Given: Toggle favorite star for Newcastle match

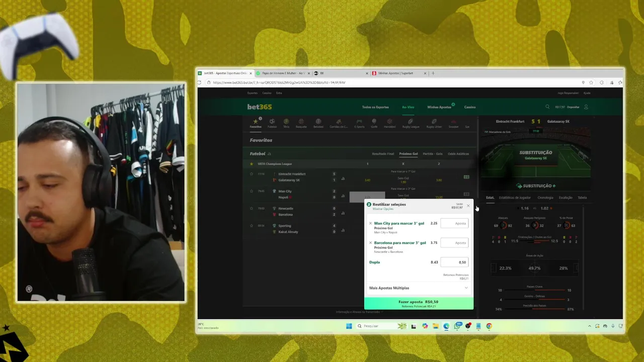Looking at the screenshot, I should point(252,208).
